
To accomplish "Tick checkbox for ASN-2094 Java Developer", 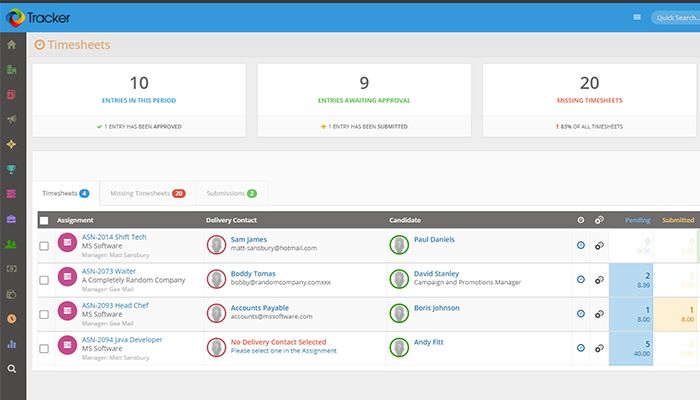I will [x=44, y=349].
